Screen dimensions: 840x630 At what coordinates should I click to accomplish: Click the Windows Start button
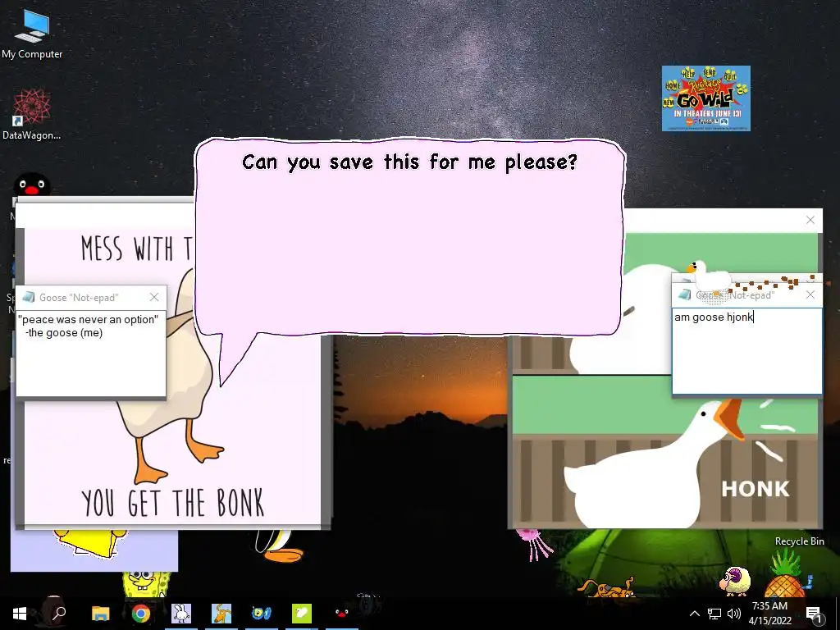pyautogui.click(x=20, y=614)
